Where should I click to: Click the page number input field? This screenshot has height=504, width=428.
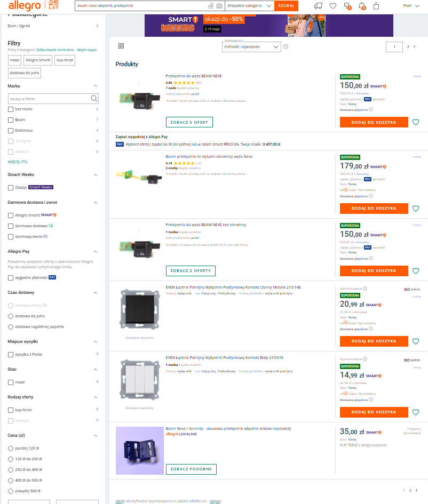coord(394,47)
